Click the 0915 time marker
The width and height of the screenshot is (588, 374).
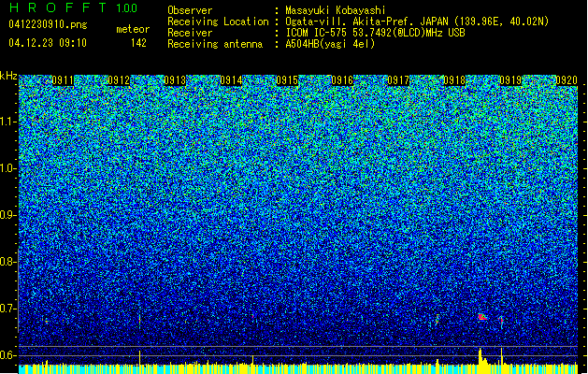tap(287, 80)
